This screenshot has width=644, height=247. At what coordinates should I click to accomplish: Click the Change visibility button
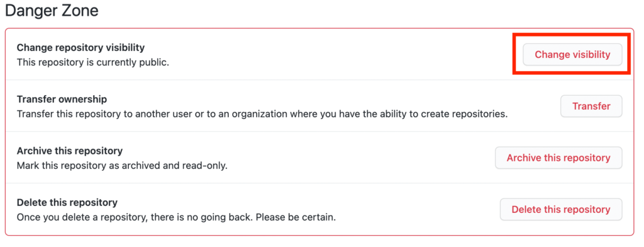(572, 54)
